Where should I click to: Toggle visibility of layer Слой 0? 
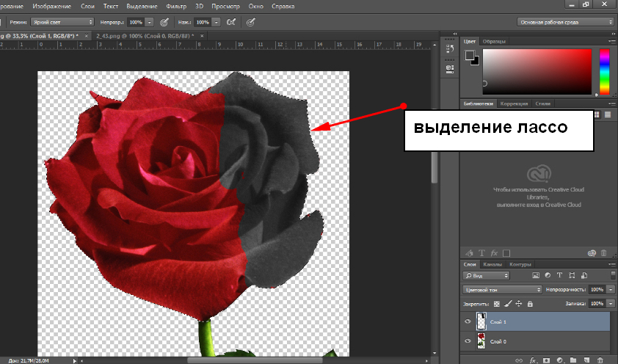pos(468,341)
